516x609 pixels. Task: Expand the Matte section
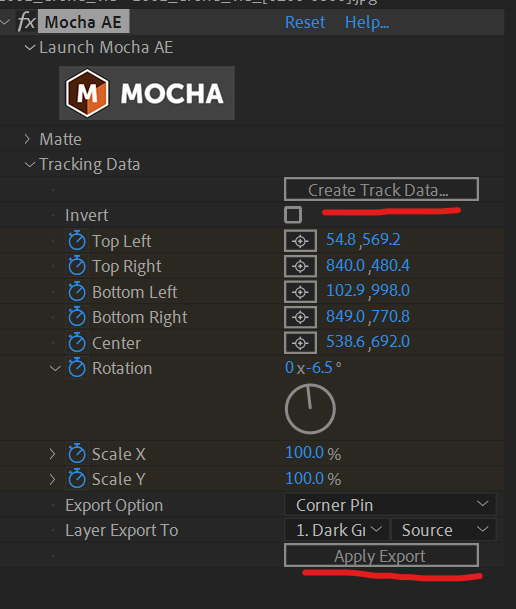[x=27, y=139]
